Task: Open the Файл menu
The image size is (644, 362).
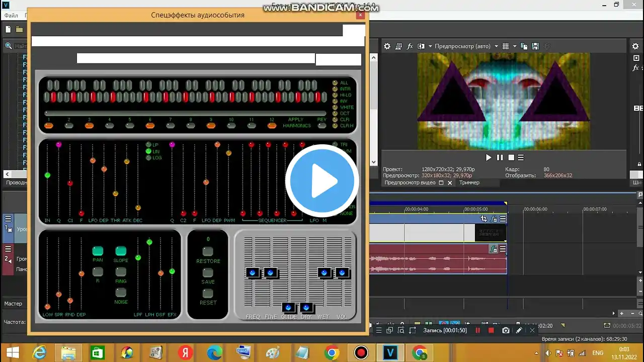Action: 11,16
